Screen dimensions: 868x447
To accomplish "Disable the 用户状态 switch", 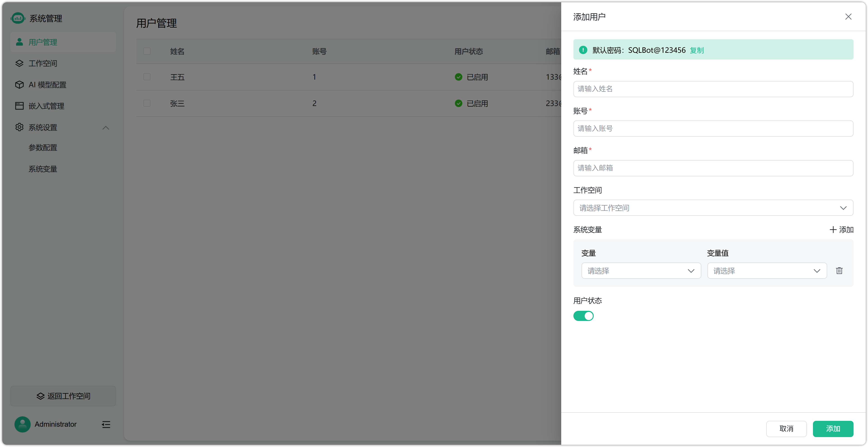I will (583, 316).
